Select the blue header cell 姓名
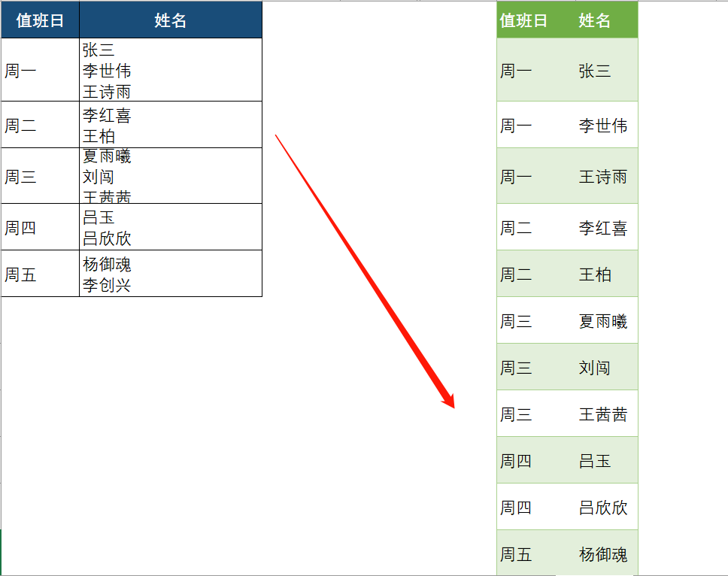This screenshot has height=576, width=728. coord(171,20)
